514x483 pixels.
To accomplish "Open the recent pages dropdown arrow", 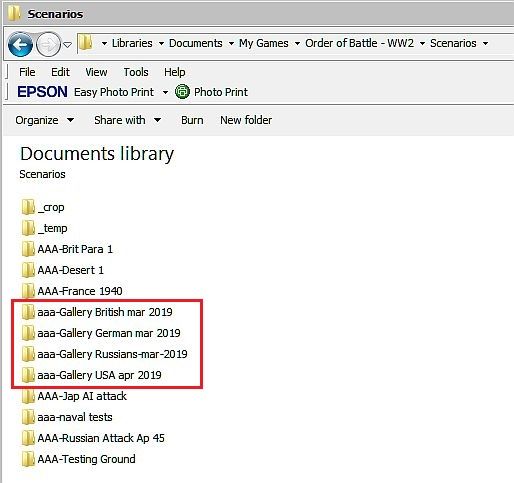I will pos(68,44).
